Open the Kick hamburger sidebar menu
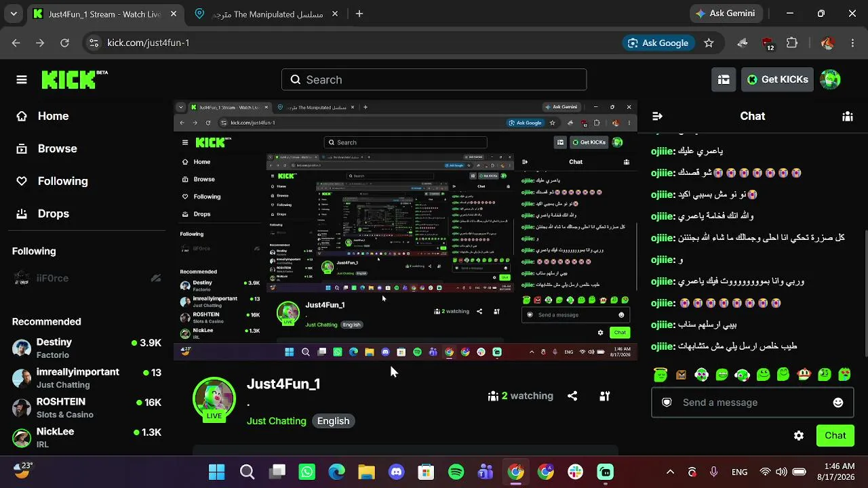868x488 pixels. tap(22, 80)
